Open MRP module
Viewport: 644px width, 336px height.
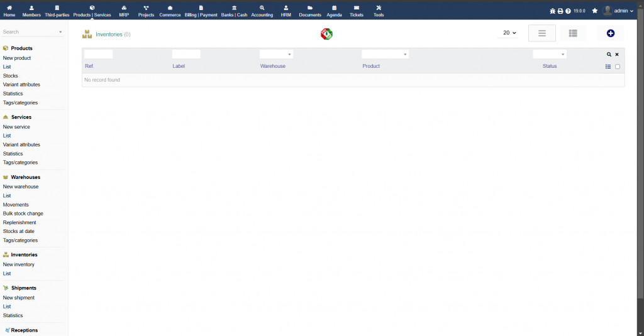(124, 11)
